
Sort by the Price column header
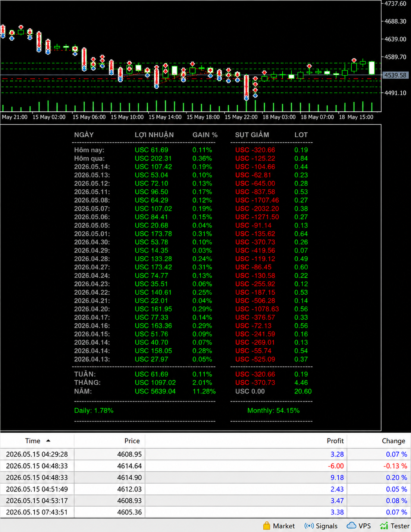point(109,441)
